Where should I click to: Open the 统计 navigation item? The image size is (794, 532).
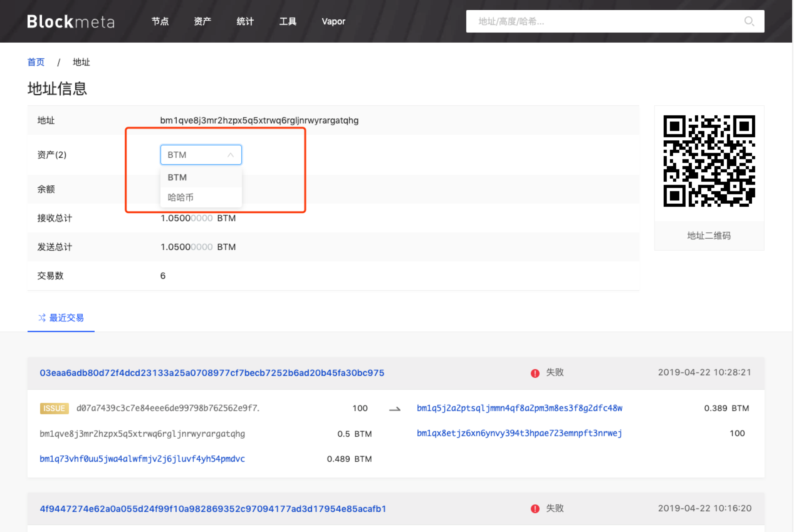pos(245,21)
